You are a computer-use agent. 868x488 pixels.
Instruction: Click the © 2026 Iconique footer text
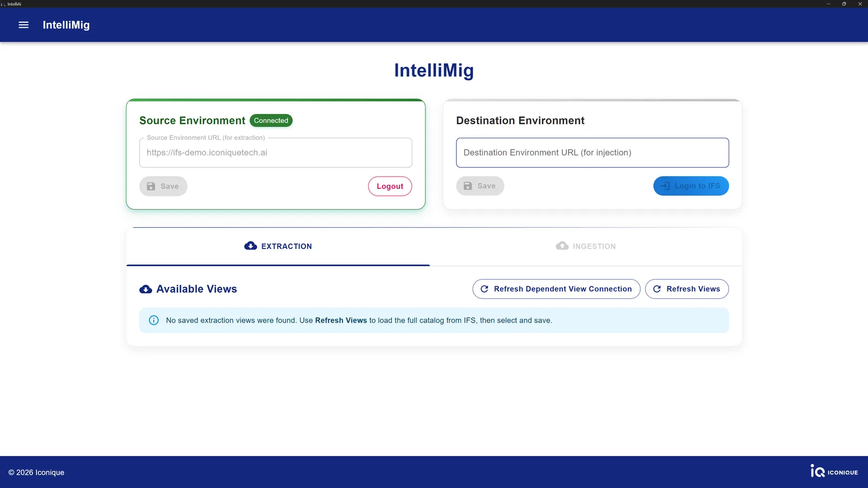click(36, 473)
